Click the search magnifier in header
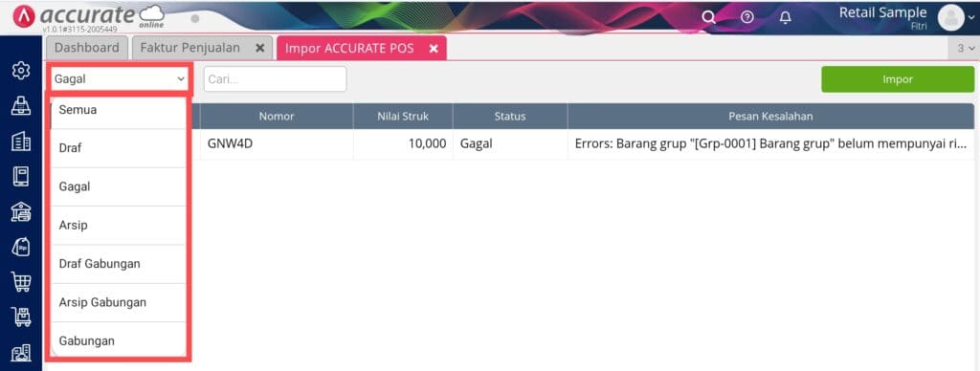Screen dimensions: 980x371 point(708,17)
